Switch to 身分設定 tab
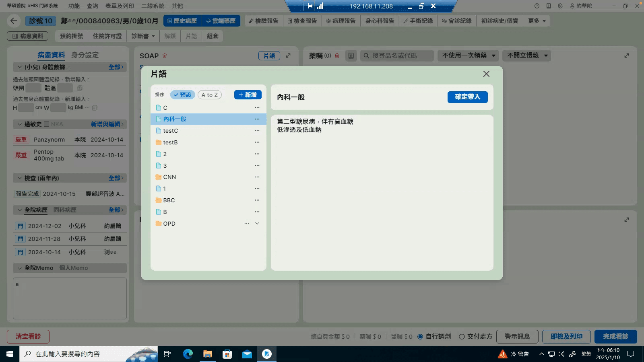Screen dimensions: 644x362 85,55
